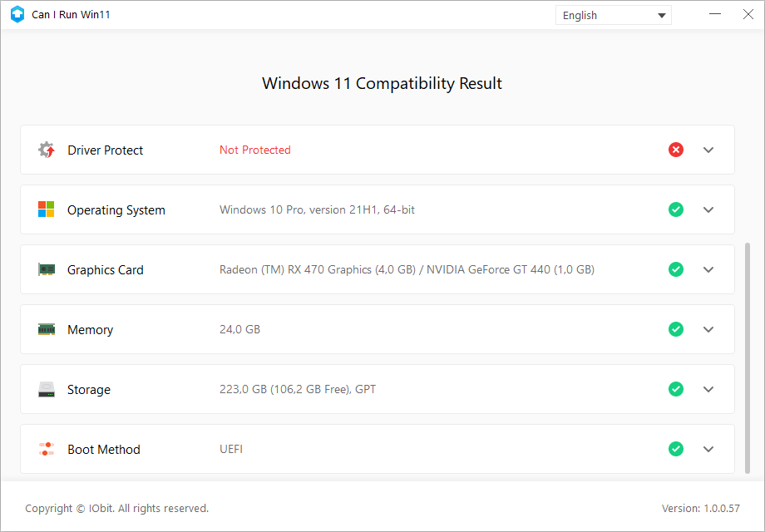Minimize the Can I Run Win11 window

coord(716,14)
